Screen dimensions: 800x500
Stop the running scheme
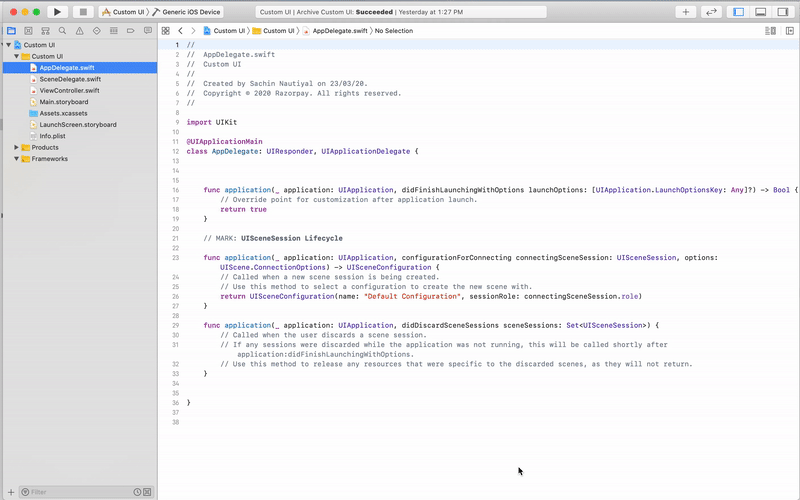(x=83, y=12)
